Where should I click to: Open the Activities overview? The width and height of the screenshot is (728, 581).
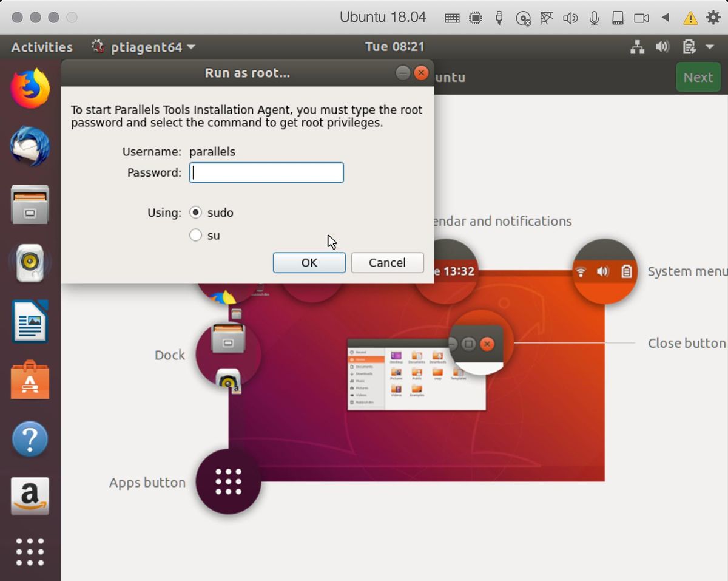tap(42, 47)
